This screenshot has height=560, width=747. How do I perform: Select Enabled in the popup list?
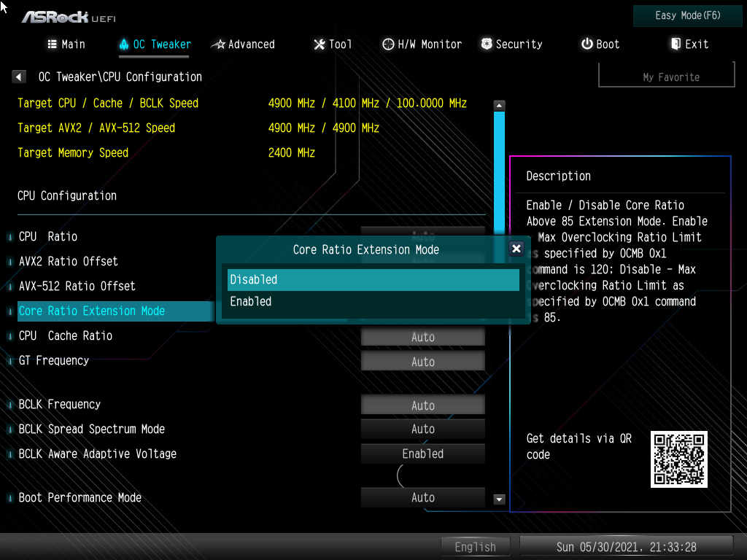373,301
